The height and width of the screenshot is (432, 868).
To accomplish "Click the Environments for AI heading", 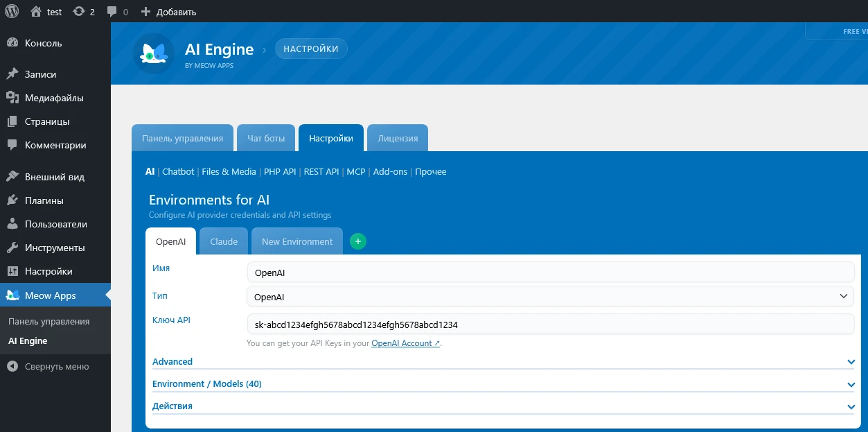I will pyautogui.click(x=209, y=200).
